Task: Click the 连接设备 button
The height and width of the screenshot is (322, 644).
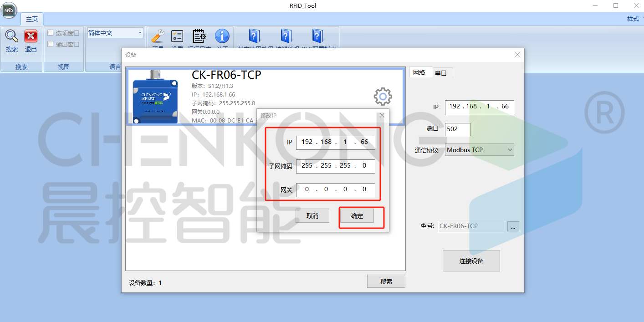Action: click(471, 261)
